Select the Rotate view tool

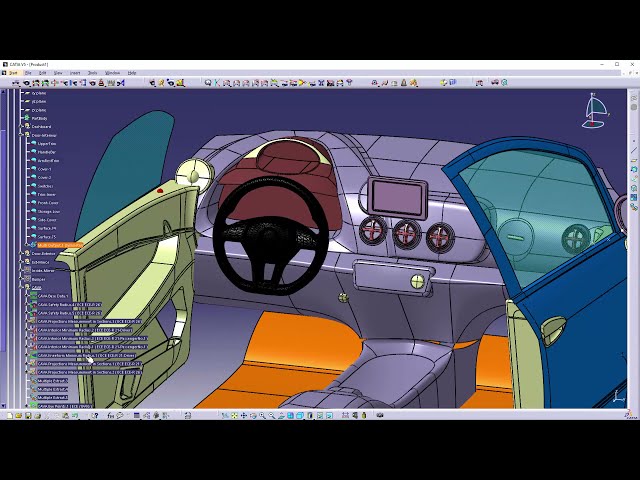pyautogui.click(x=253, y=416)
